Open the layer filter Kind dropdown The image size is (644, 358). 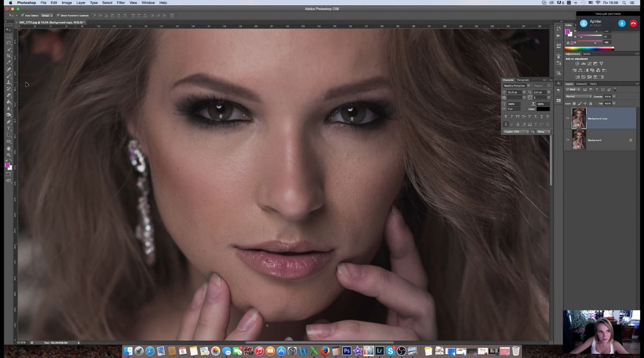point(573,90)
